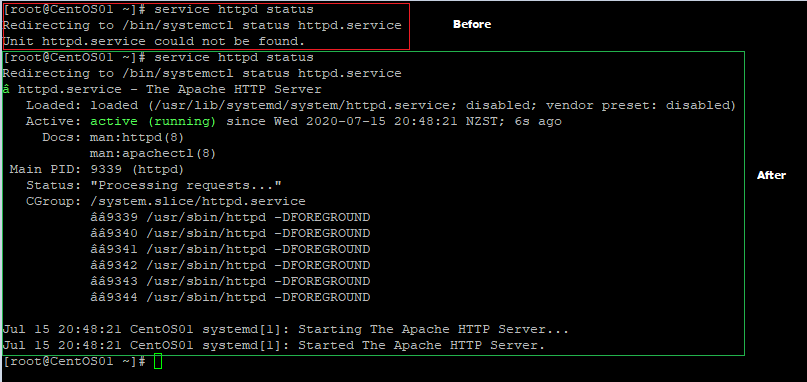807x382 pixels.
Task: Click the "Processing requests..." status text
Action: click(x=186, y=185)
